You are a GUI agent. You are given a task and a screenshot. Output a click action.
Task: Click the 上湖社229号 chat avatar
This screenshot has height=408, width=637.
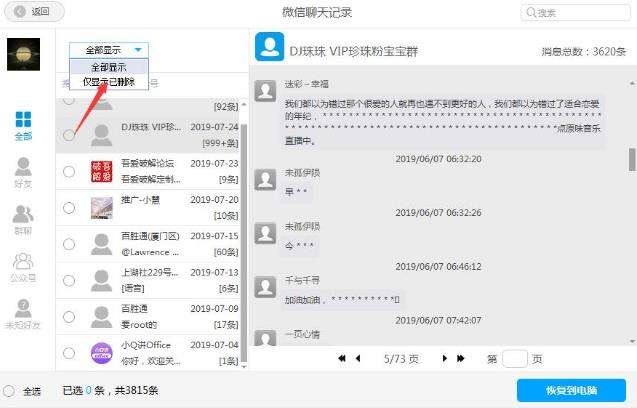click(102, 280)
